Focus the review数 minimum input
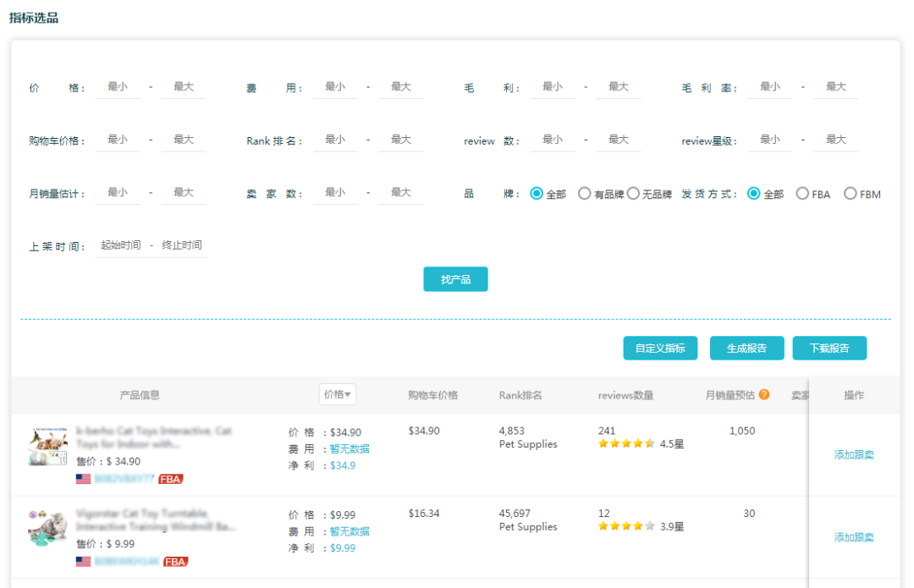Screen dimensions: 914x588 (553, 140)
